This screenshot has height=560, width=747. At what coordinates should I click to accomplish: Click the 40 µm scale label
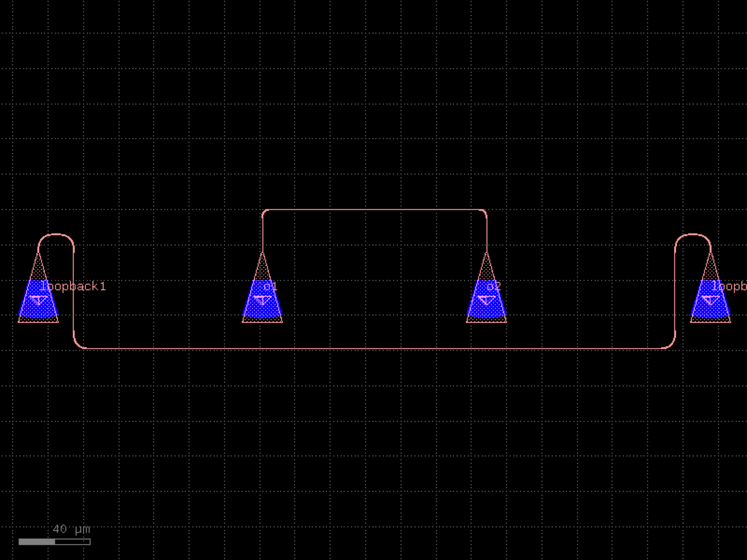point(71,529)
